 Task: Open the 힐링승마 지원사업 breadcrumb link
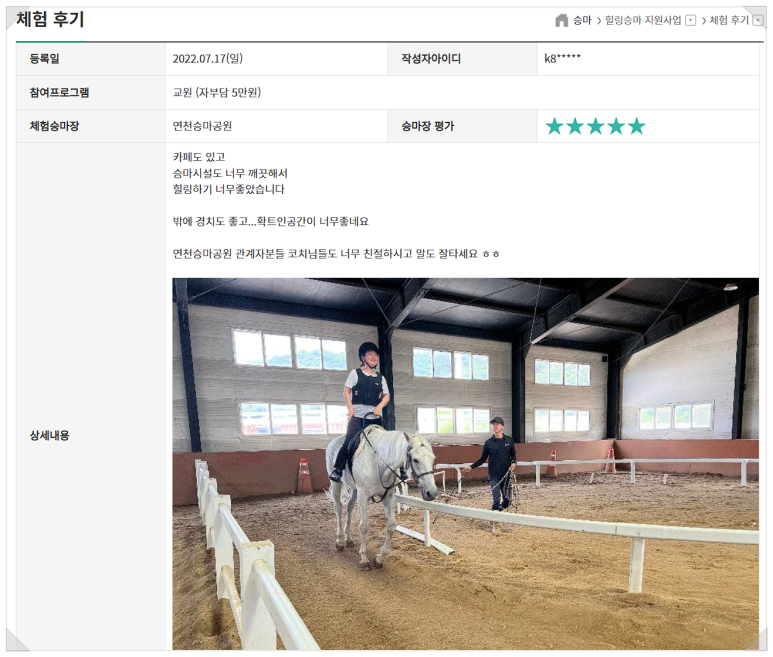pos(643,20)
